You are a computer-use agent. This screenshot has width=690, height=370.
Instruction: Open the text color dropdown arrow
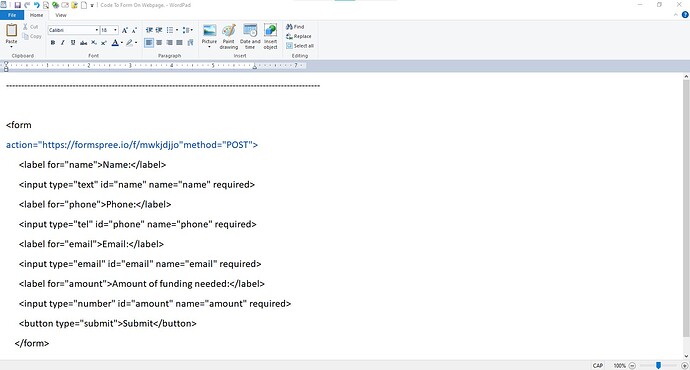coord(122,43)
